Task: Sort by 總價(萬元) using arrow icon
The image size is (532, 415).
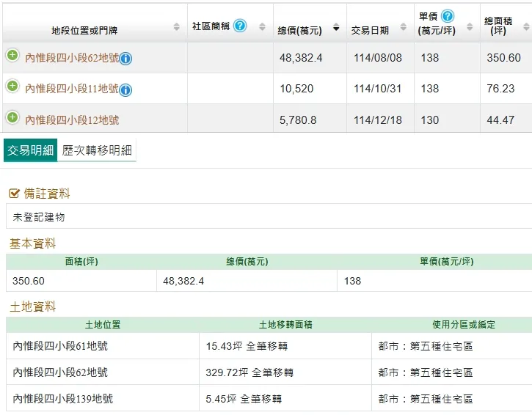Action: pos(336,28)
